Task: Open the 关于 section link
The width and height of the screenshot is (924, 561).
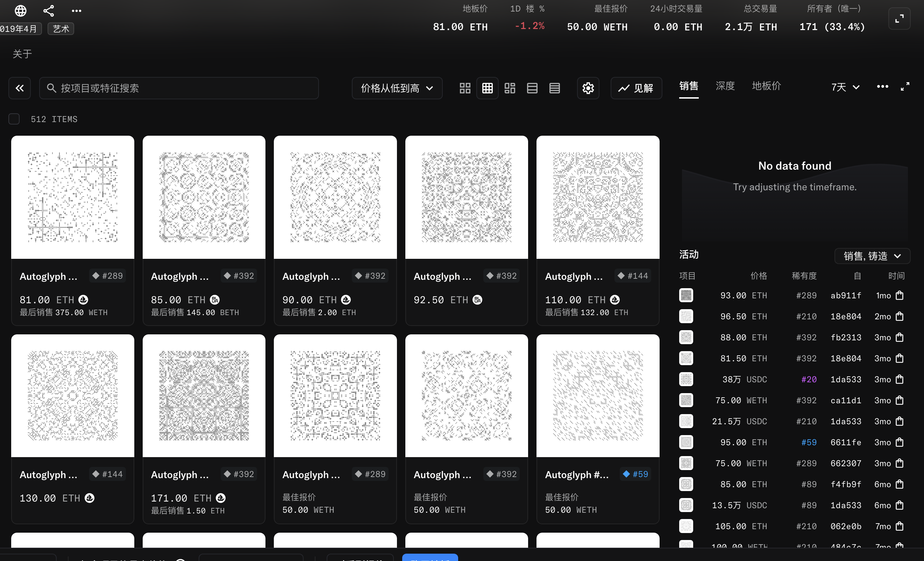Action: (x=22, y=54)
